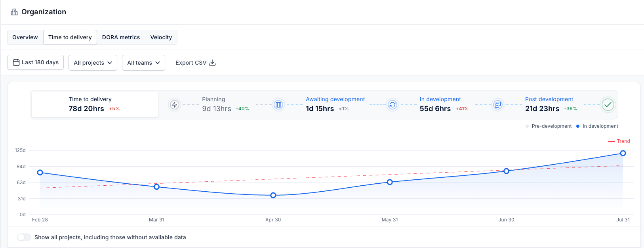Click the Jun 30 data point on chart
The image size is (644, 248).
(507, 171)
